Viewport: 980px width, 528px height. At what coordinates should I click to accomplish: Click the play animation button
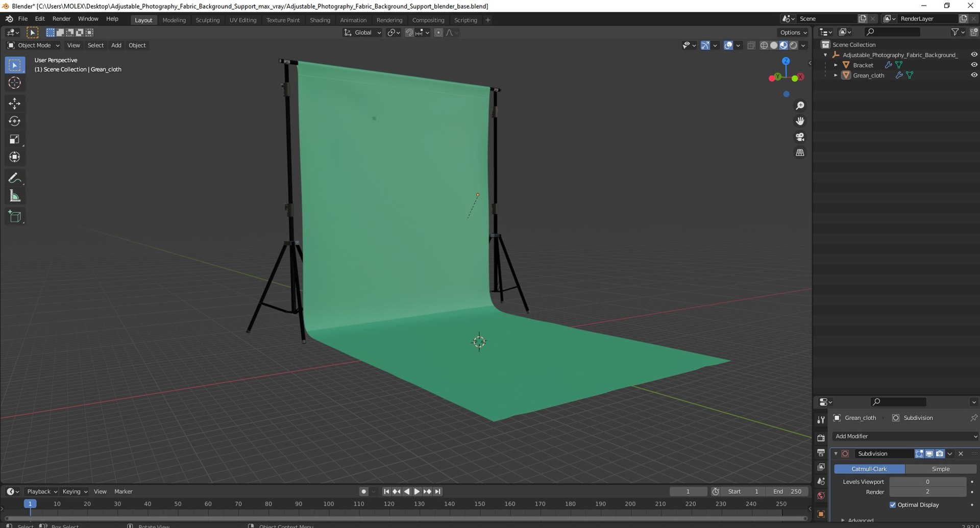[417, 492]
